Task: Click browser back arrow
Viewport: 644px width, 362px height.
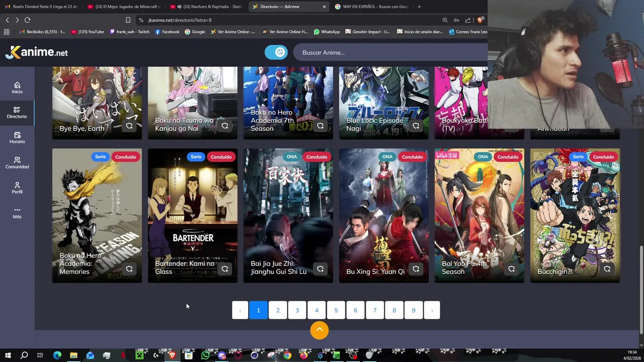Action: click(x=8, y=20)
